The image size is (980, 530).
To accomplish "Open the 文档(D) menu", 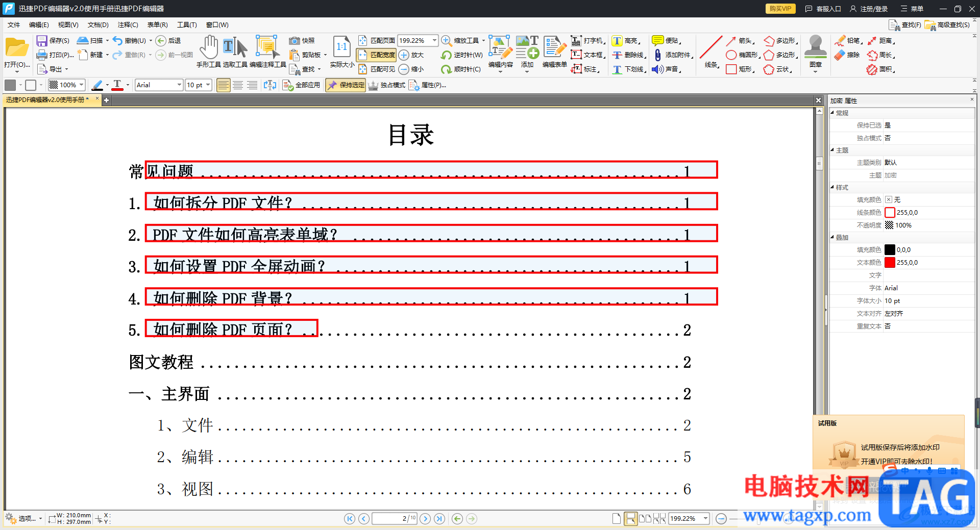I will (x=98, y=25).
